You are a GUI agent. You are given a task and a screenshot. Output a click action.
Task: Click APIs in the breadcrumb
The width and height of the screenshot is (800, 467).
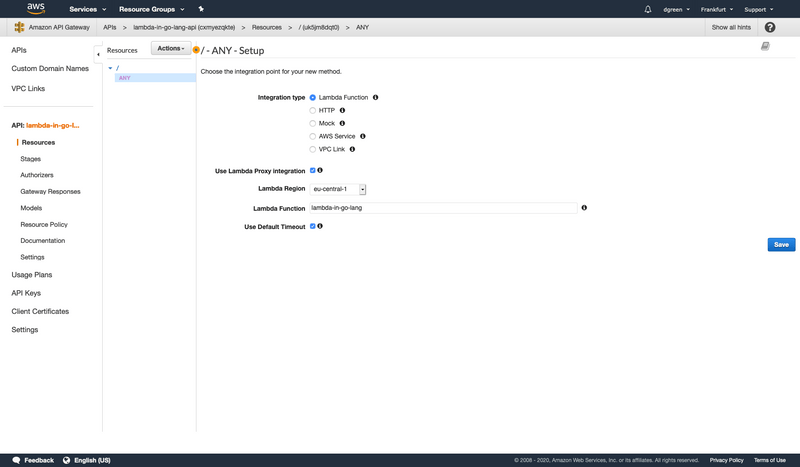pyautogui.click(x=110, y=27)
